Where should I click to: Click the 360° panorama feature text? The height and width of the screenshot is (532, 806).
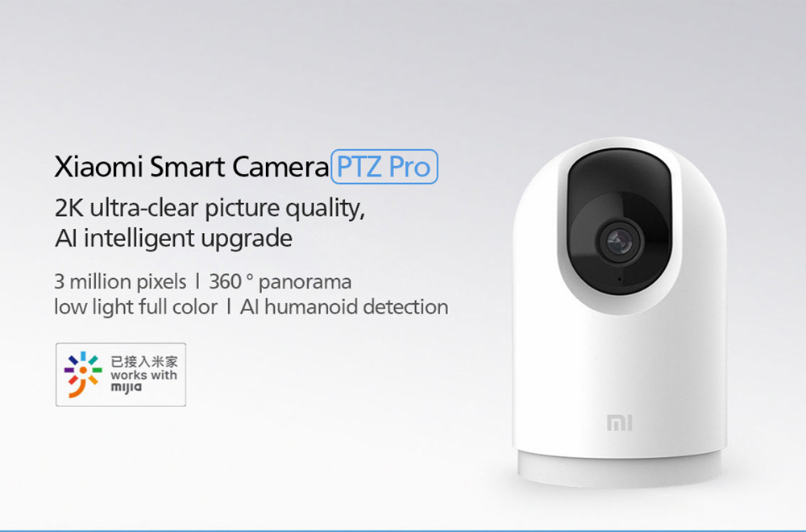[x=280, y=281]
